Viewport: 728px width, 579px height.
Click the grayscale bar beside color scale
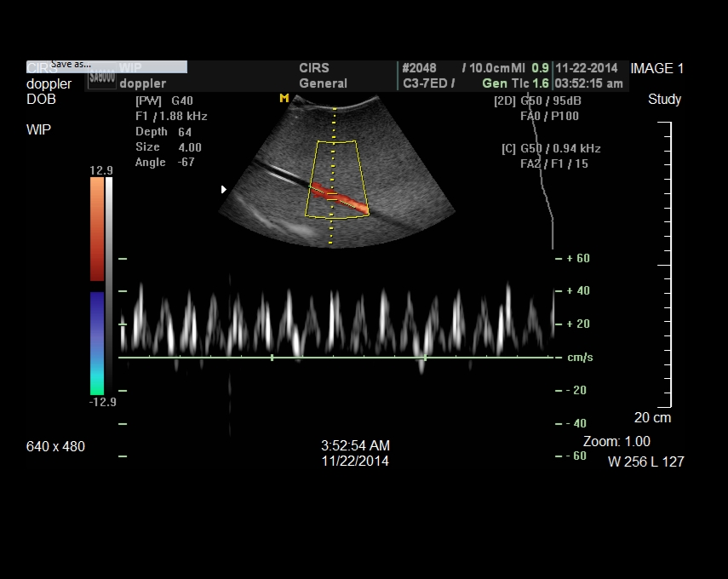click(109, 285)
